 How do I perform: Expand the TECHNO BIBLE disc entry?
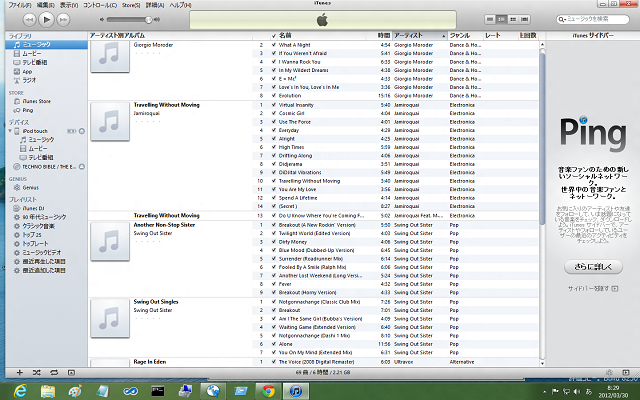10,165
